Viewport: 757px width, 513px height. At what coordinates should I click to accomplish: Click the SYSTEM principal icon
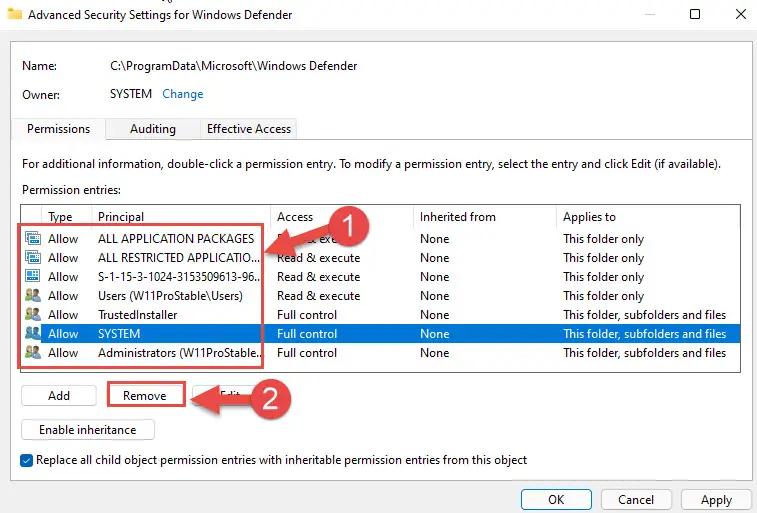click(33, 333)
